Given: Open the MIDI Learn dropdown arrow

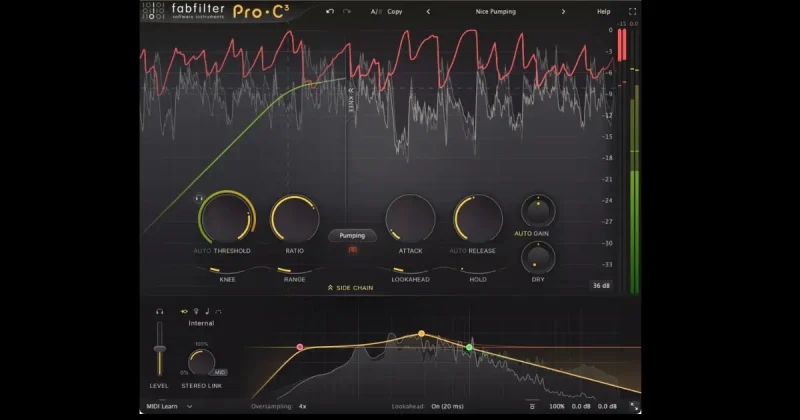Looking at the screenshot, I should coord(189,407).
